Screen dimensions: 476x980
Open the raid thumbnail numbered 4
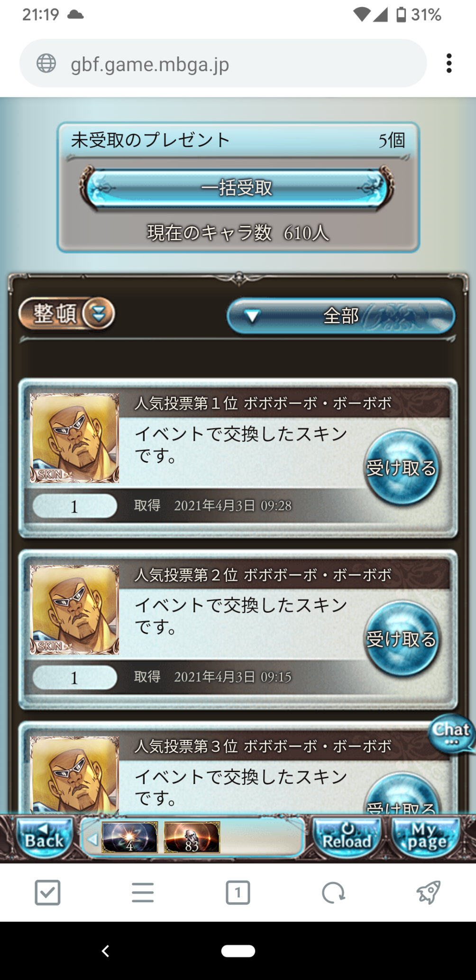129,838
